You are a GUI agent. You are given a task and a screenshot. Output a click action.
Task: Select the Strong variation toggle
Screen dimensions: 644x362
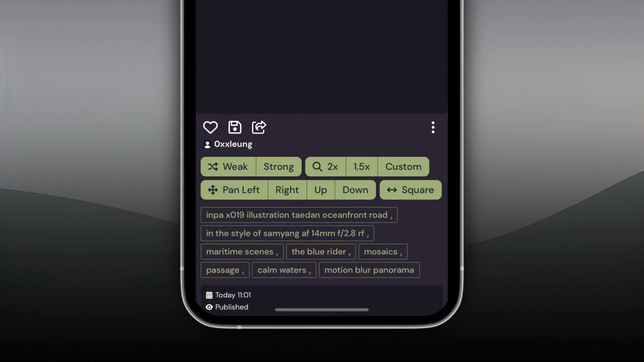[278, 166]
